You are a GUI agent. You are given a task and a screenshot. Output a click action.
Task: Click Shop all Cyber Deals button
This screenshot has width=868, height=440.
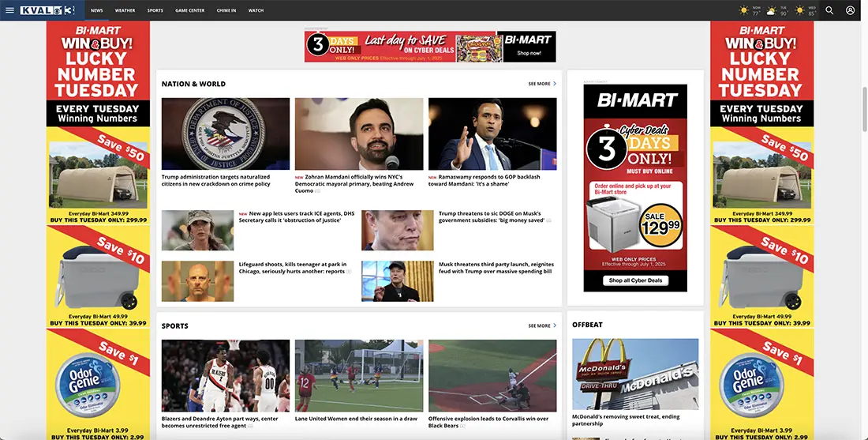point(635,280)
